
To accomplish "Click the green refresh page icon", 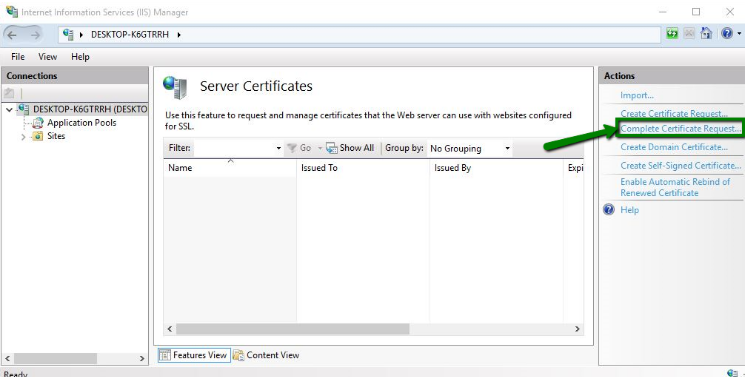I will [672, 34].
